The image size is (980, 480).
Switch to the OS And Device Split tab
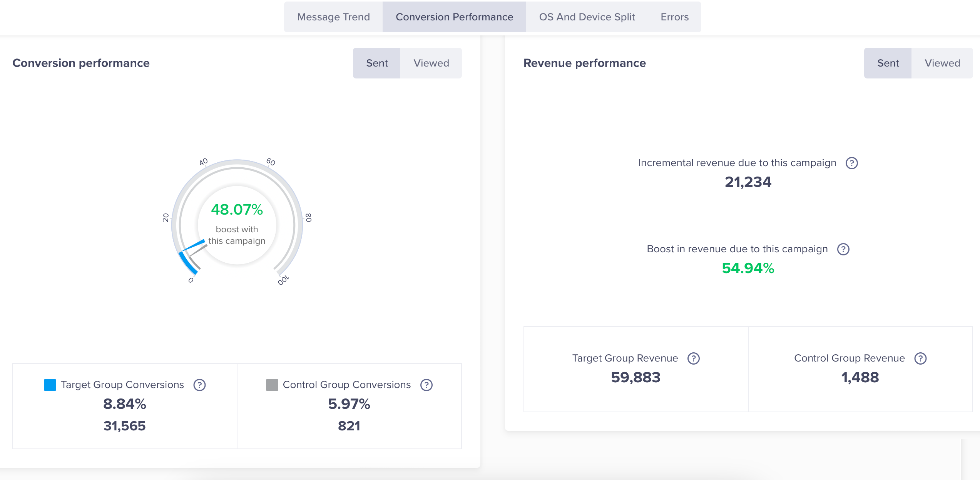587,17
